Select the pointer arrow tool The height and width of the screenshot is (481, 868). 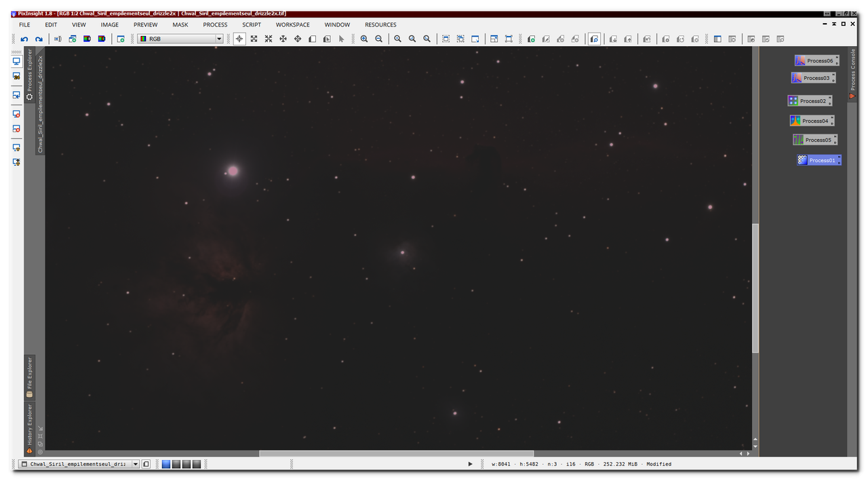(341, 39)
